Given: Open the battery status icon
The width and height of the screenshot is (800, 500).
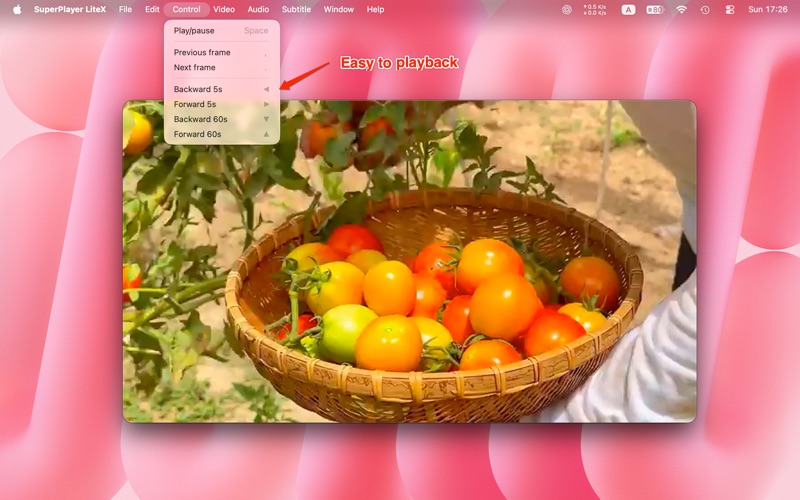Looking at the screenshot, I should (x=655, y=9).
